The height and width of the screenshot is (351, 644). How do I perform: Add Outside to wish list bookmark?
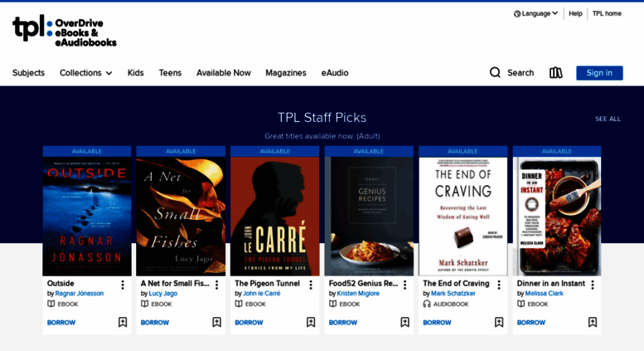123,322
